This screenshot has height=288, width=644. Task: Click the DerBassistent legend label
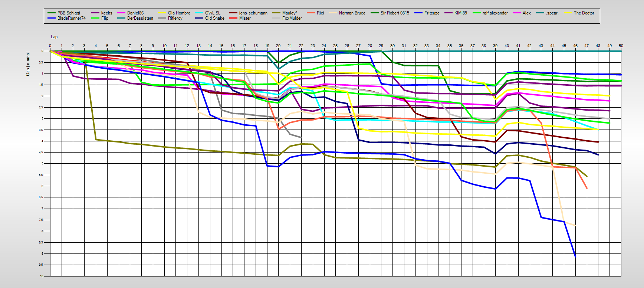[140, 18]
